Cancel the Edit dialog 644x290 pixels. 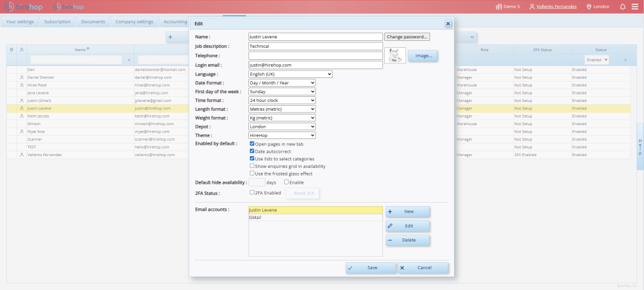point(423,268)
